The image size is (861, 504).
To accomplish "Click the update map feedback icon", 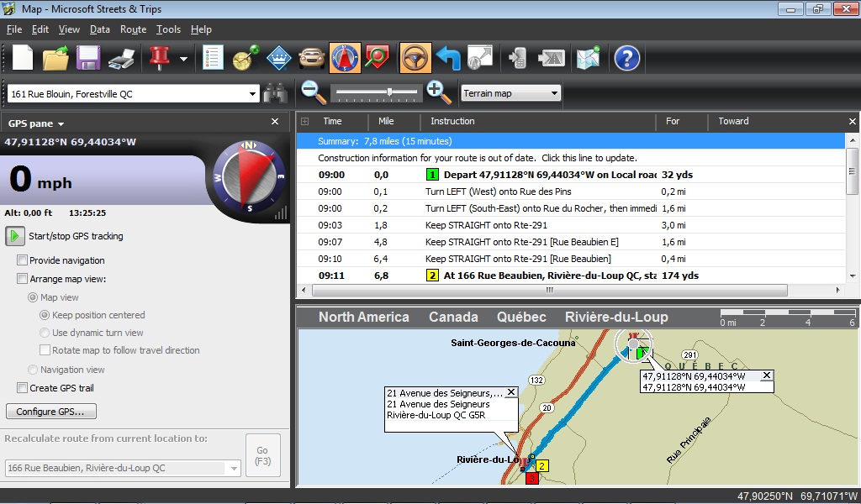I will pyautogui.click(x=588, y=58).
